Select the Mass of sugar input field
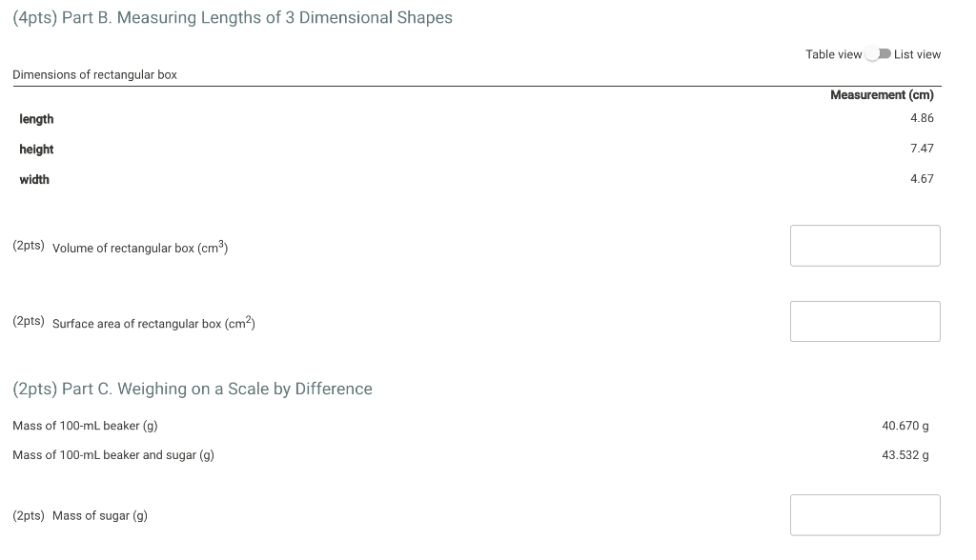 point(864,514)
